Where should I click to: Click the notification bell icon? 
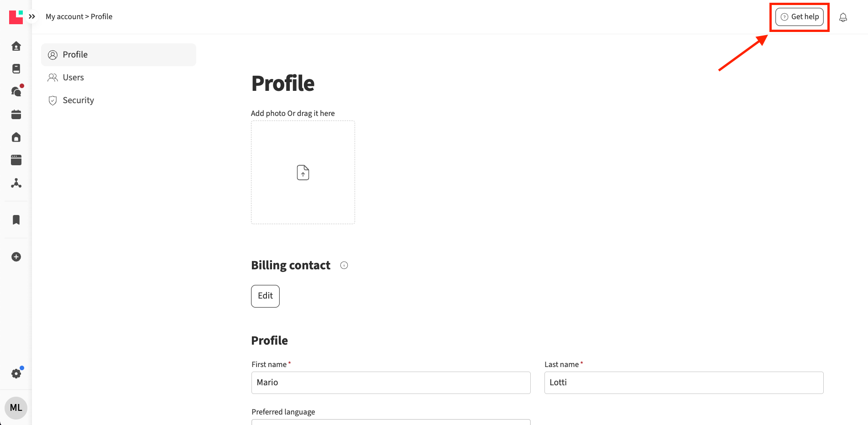tap(843, 17)
